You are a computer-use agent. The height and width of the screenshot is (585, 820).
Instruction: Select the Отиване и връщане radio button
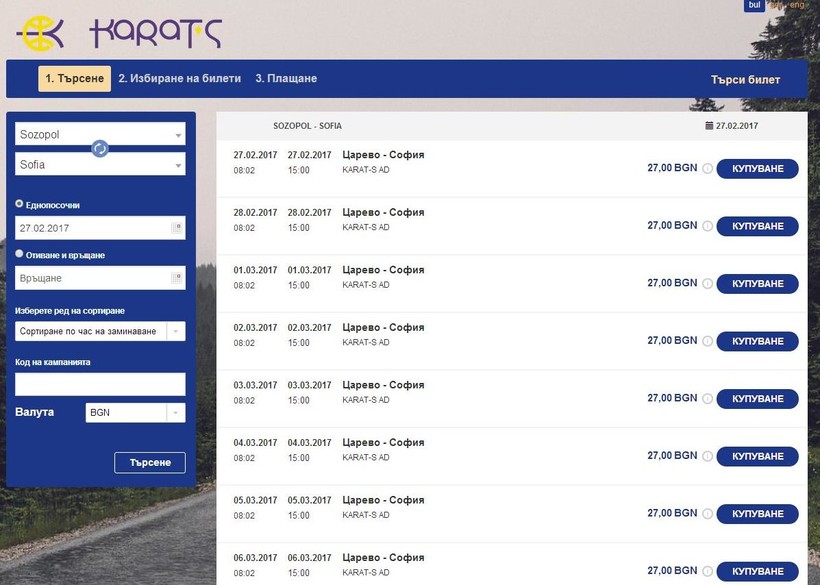click(20, 254)
